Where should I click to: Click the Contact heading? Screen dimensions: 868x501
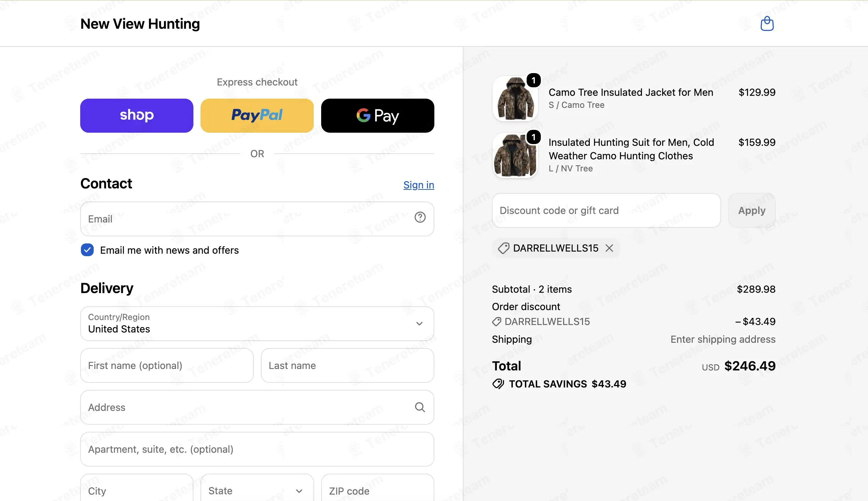click(x=106, y=183)
